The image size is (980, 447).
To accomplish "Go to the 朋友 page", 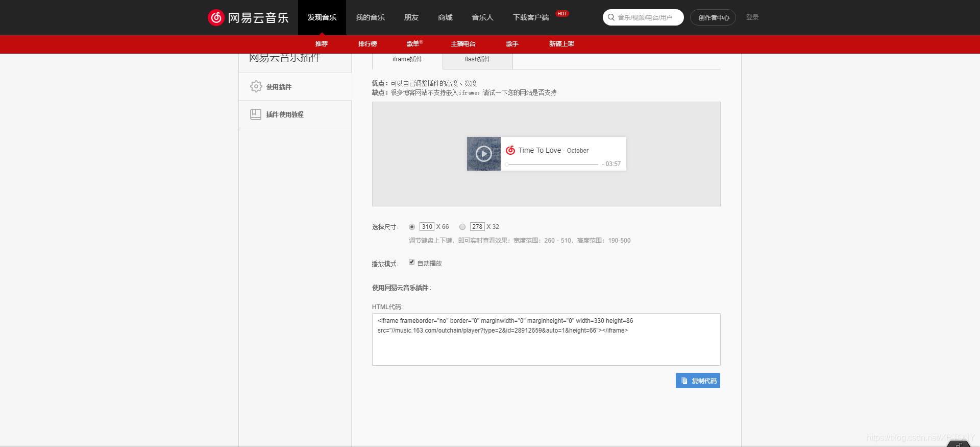I will tap(411, 17).
